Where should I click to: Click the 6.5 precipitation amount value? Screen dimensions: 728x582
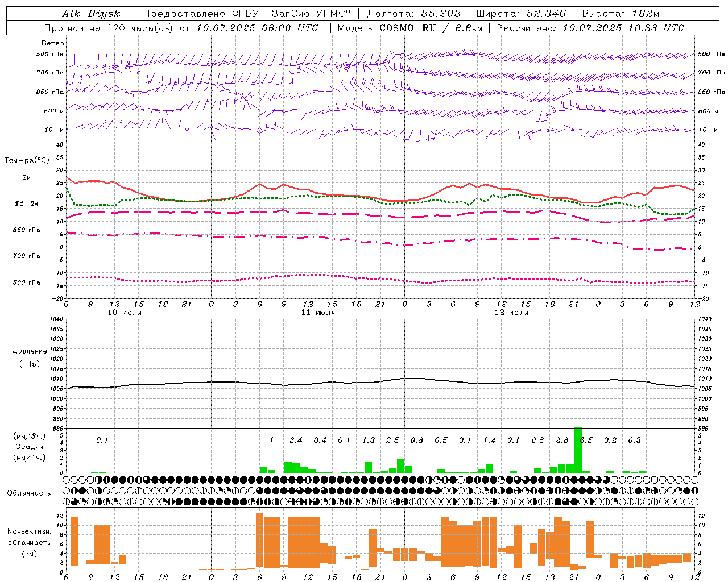586,440
